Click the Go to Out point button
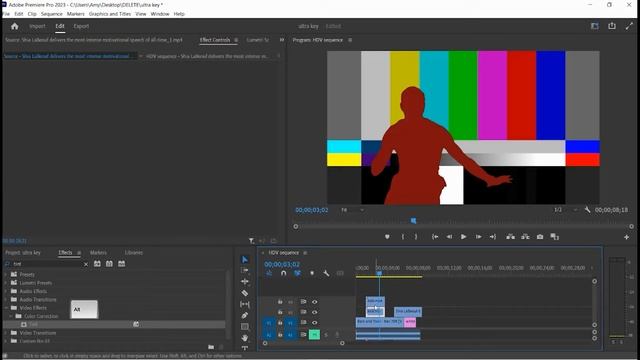640x360 pixels. 493,237
